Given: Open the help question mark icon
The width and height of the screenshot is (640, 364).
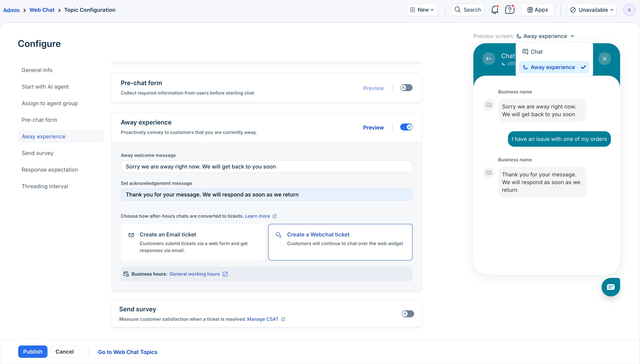Looking at the screenshot, I should [509, 10].
